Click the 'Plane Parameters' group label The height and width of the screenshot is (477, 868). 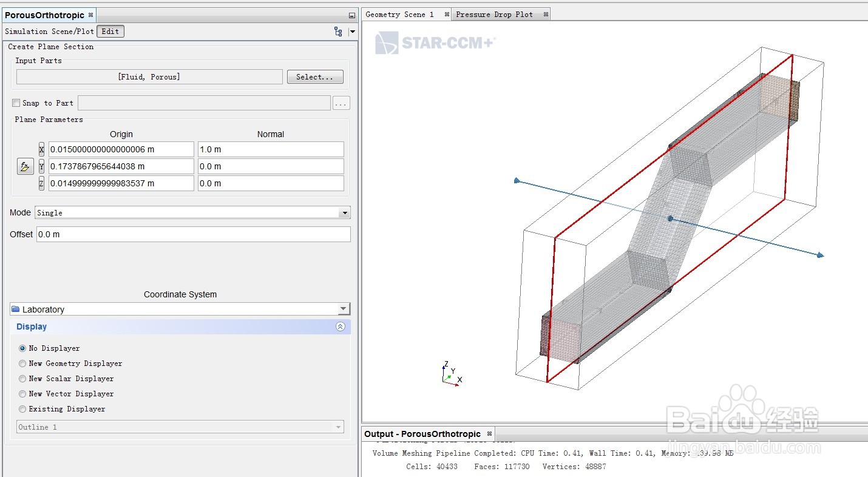(49, 120)
